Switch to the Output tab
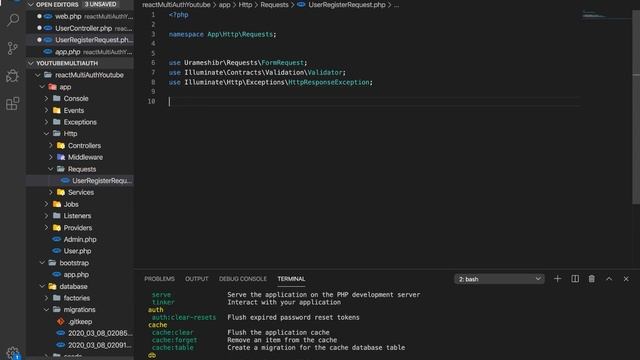 (x=196, y=279)
